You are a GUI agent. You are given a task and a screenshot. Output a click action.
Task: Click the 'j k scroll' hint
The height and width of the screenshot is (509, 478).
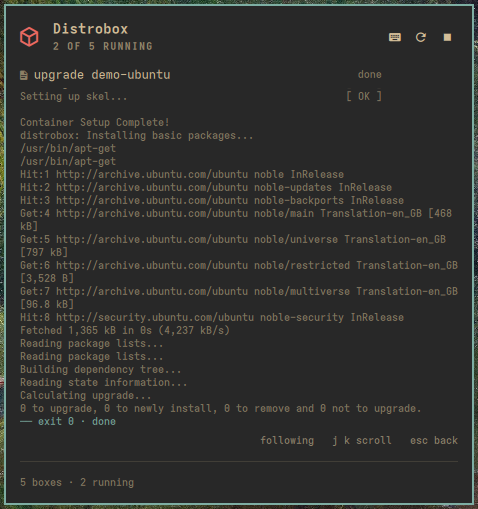362,440
